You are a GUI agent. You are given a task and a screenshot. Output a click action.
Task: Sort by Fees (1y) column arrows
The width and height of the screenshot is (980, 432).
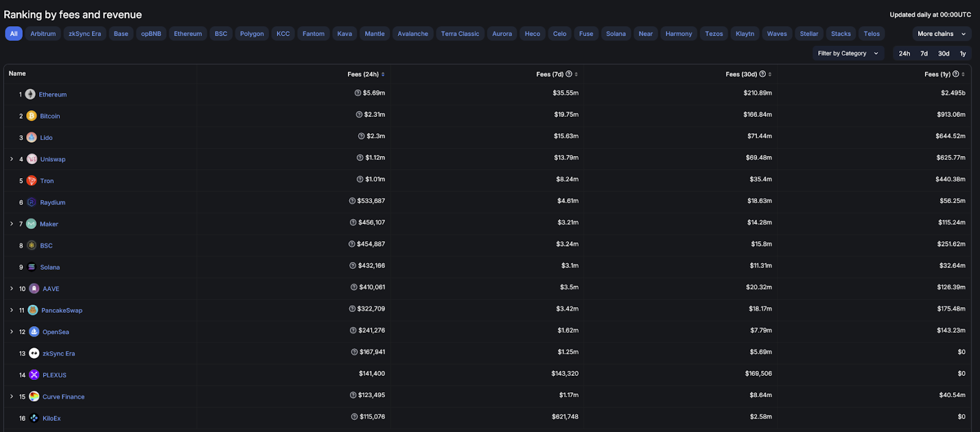click(x=963, y=74)
